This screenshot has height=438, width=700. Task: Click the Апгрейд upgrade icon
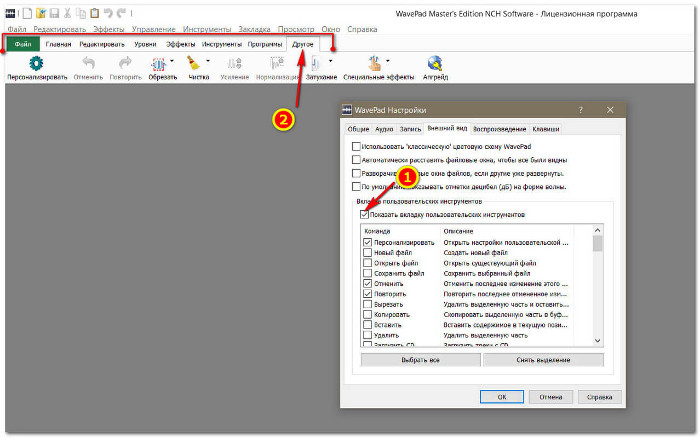435,64
